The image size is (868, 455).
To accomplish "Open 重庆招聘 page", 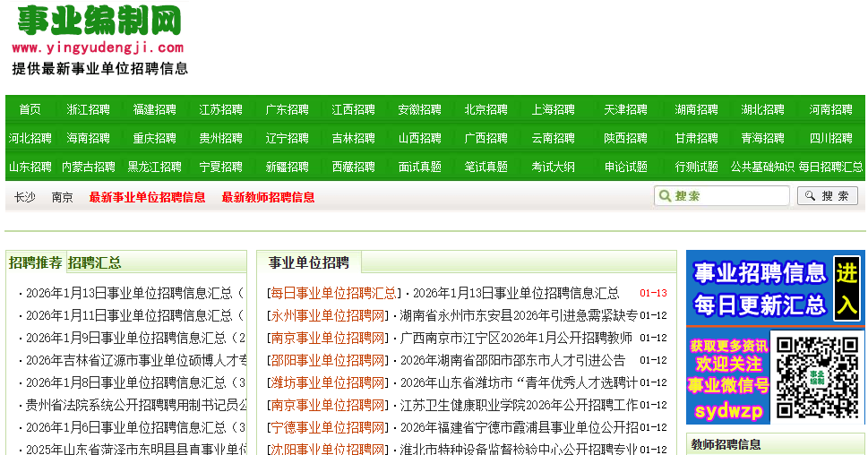I will click(x=154, y=139).
